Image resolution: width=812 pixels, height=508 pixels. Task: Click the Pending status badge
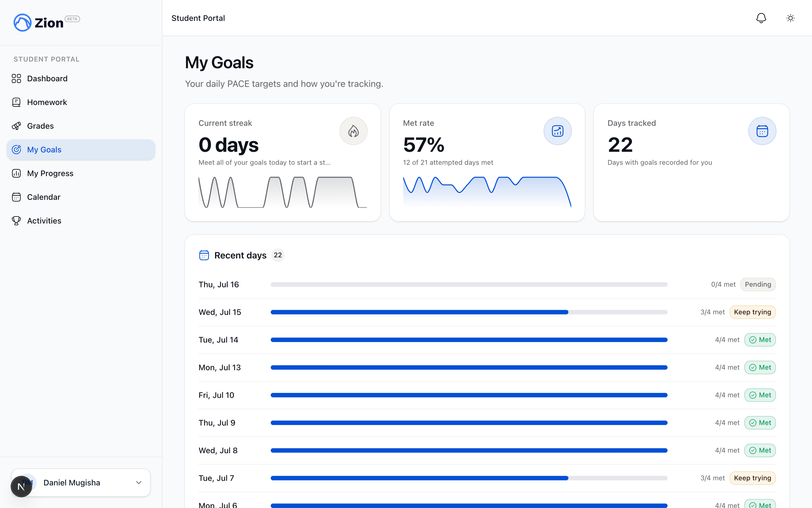coord(758,284)
